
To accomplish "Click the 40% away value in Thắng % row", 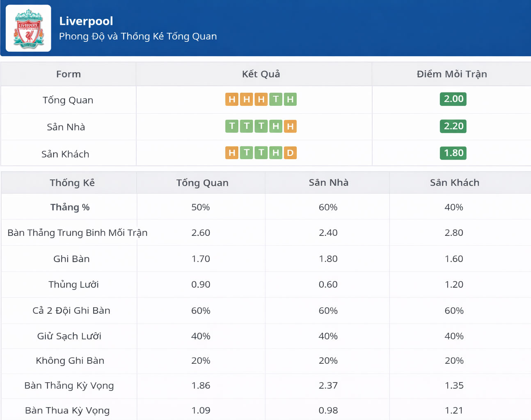I will click(x=454, y=208).
